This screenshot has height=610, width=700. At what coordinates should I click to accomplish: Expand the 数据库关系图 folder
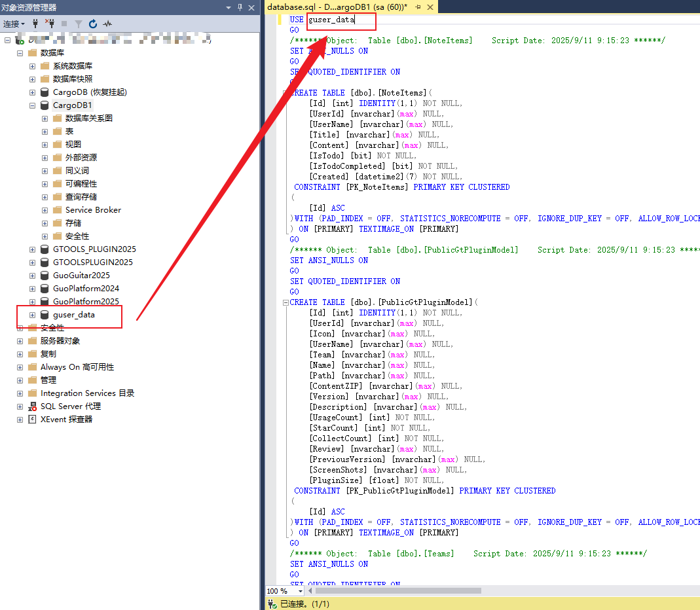45,118
